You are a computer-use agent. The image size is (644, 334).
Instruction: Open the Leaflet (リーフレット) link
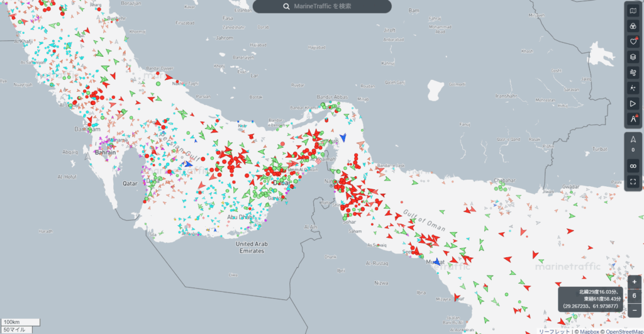click(553, 331)
